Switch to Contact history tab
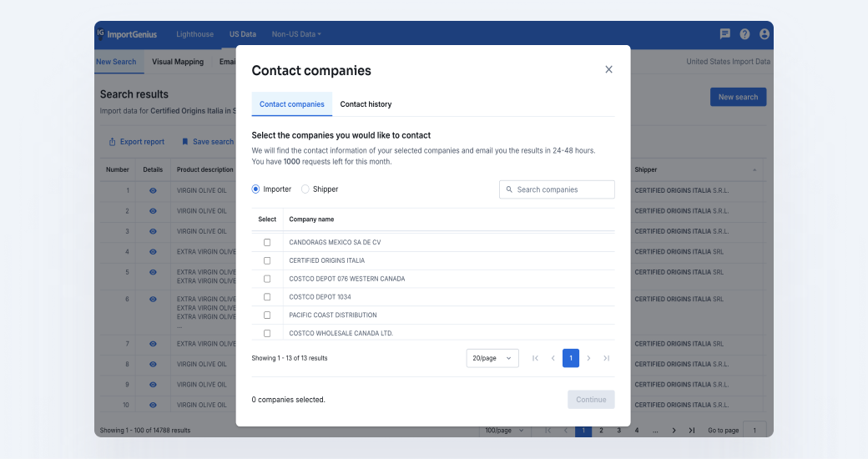 (366, 104)
